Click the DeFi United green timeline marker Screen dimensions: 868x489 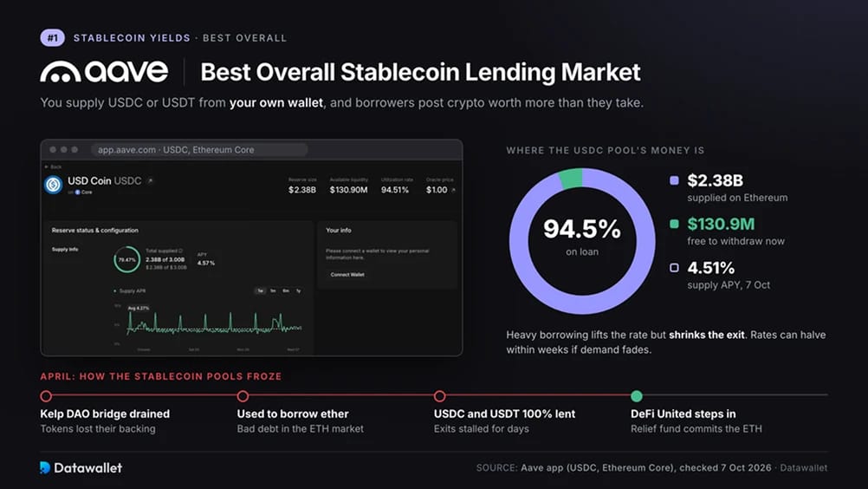coord(637,396)
